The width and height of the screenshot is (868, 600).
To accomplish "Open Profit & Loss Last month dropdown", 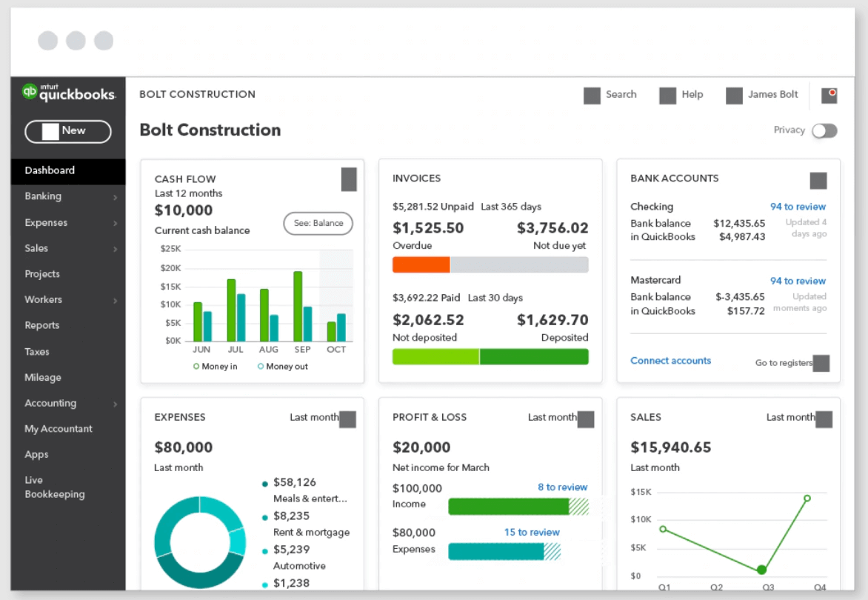I will [x=586, y=419].
